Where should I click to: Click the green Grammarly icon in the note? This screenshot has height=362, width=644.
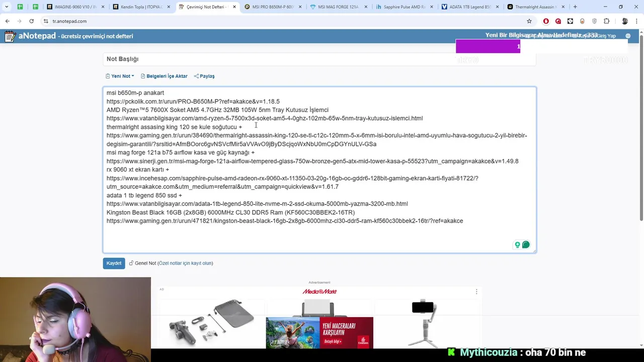point(526,245)
